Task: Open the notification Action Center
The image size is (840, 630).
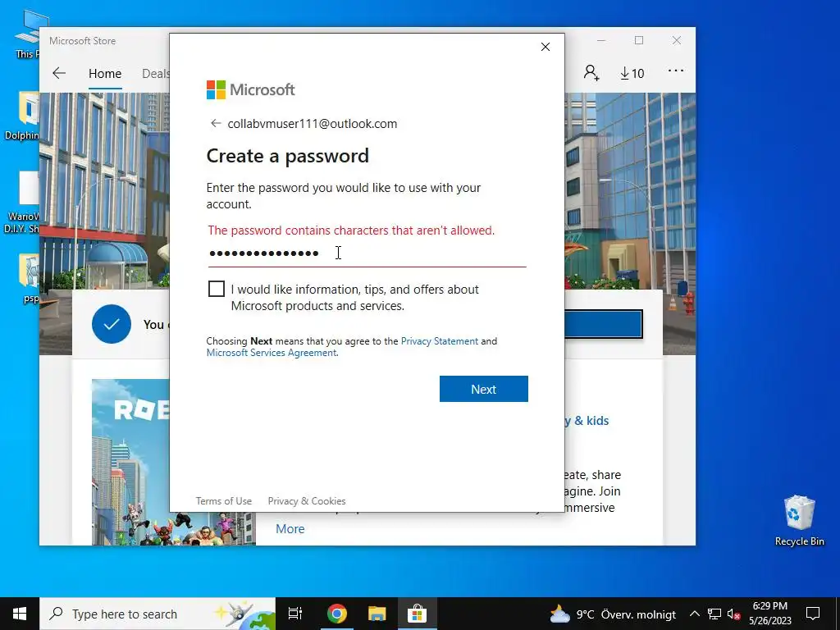Action: pos(813,614)
